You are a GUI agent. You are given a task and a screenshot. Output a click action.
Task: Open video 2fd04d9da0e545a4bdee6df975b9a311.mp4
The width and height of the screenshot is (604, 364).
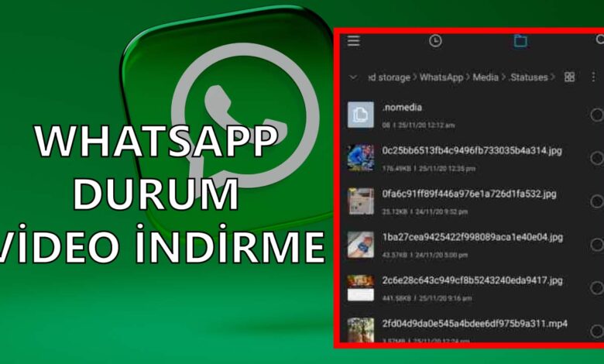[x=475, y=324]
